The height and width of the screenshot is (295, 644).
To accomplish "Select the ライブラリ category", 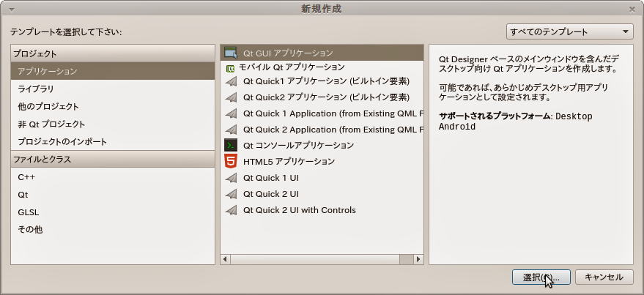I will point(113,89).
